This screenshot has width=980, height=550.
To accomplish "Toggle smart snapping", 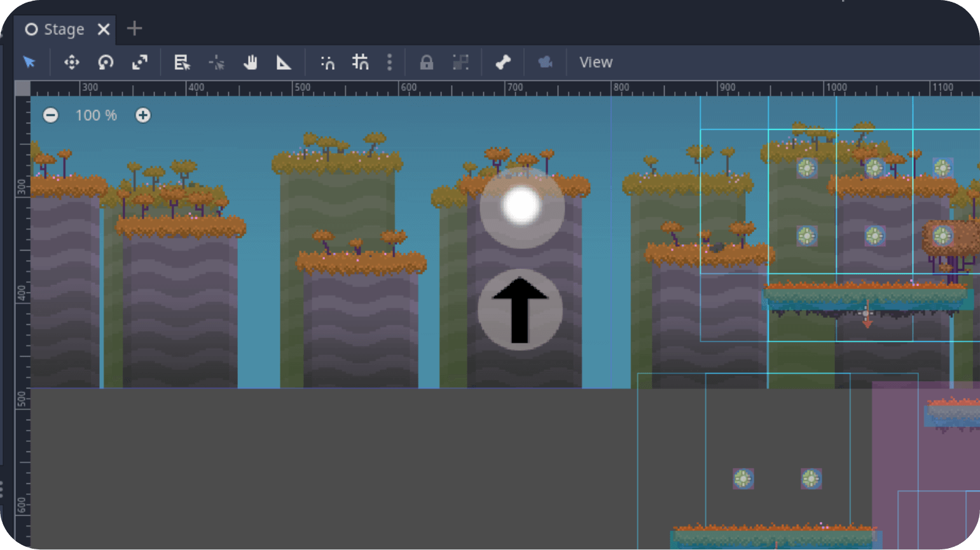I will [328, 62].
